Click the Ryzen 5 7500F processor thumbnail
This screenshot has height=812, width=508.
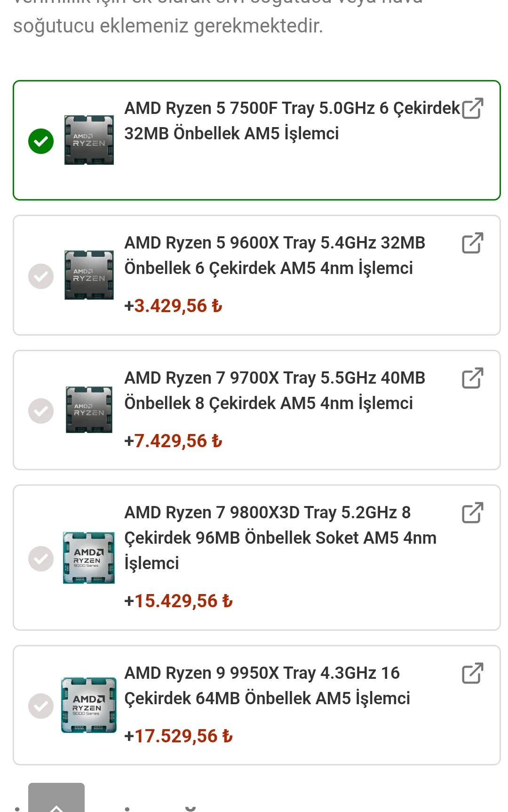(x=89, y=140)
